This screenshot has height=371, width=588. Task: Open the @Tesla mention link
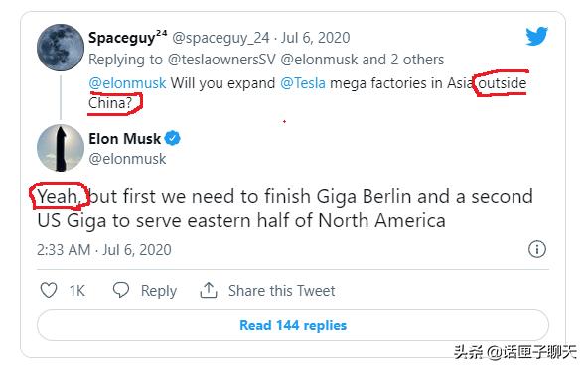(303, 83)
